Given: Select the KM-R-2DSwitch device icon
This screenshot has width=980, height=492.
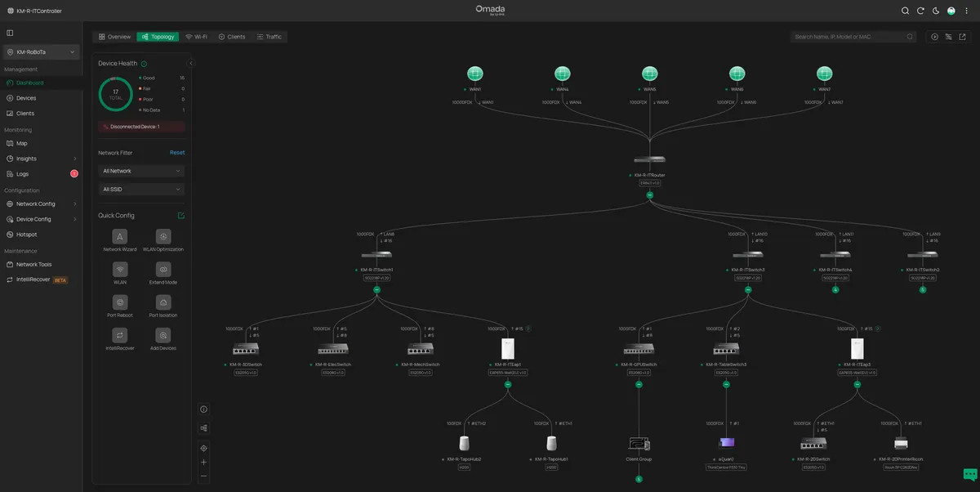Looking at the screenshot, I should coord(813,443).
